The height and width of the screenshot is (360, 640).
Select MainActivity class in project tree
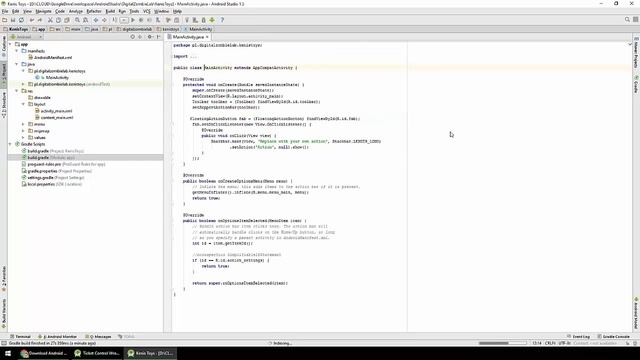[x=52, y=78]
